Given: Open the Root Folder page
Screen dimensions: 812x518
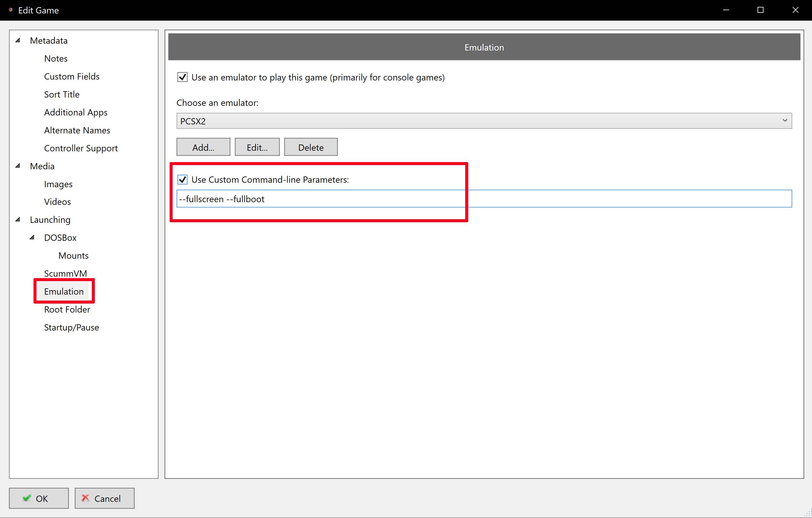Looking at the screenshot, I should pos(67,309).
